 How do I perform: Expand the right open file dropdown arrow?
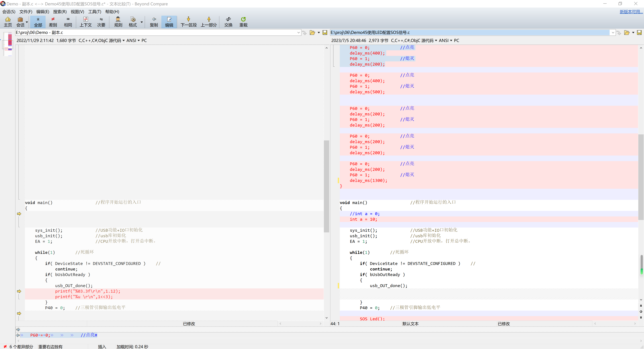pos(633,33)
